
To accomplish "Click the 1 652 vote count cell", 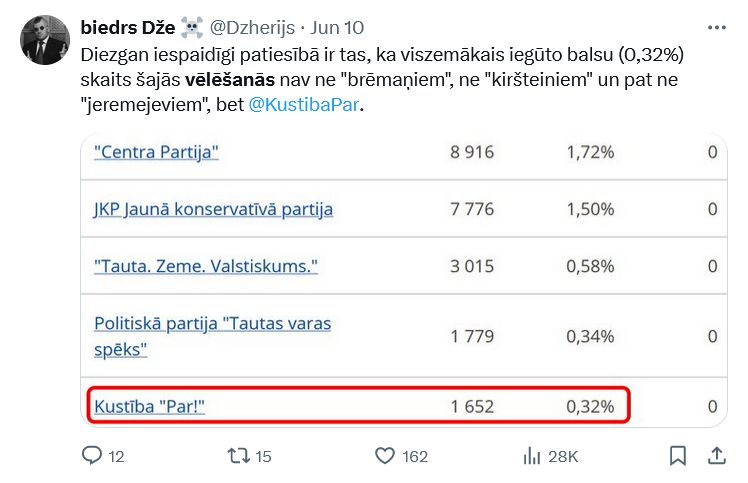I will click(x=472, y=406).
